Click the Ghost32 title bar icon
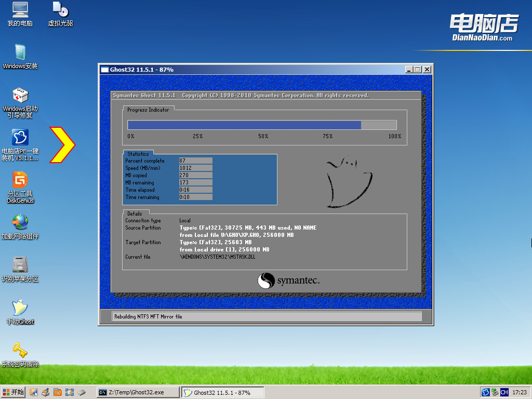This screenshot has height=399, width=532. tap(105, 70)
